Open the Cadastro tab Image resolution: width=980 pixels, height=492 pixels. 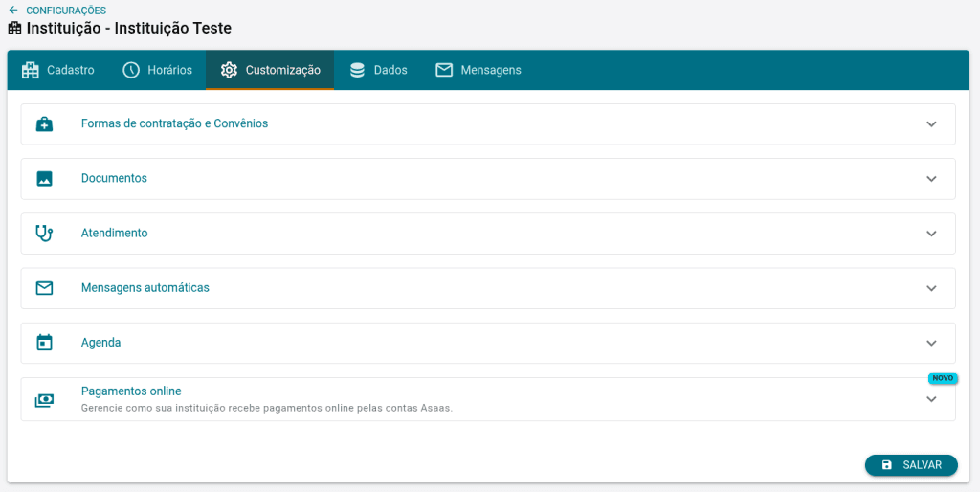[57, 70]
